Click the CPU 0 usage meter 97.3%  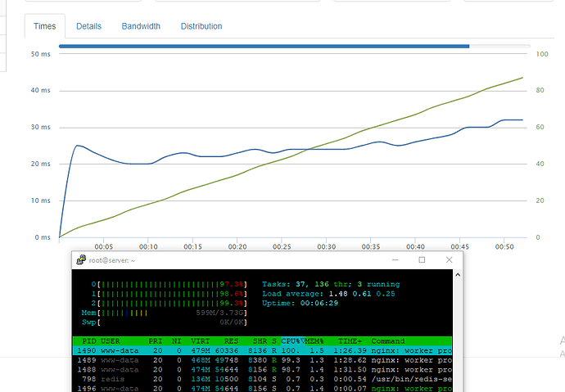pyautogui.click(x=169, y=284)
